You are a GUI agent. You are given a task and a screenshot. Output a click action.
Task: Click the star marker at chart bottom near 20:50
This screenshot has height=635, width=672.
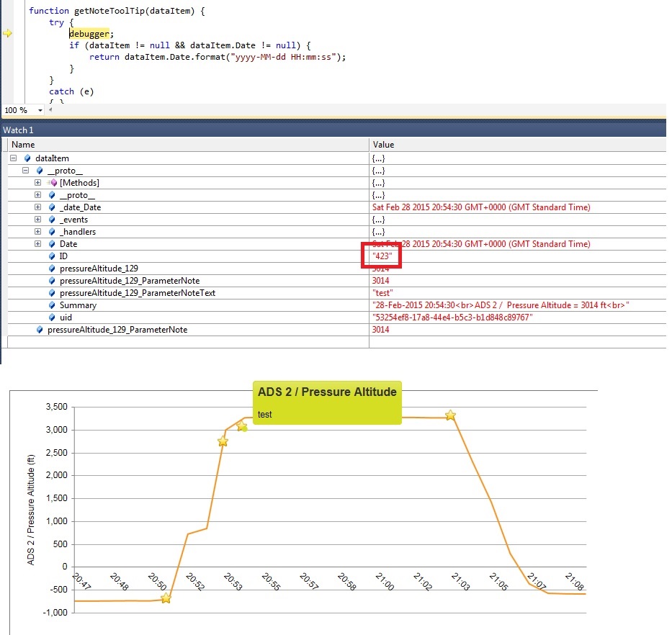[166, 598]
